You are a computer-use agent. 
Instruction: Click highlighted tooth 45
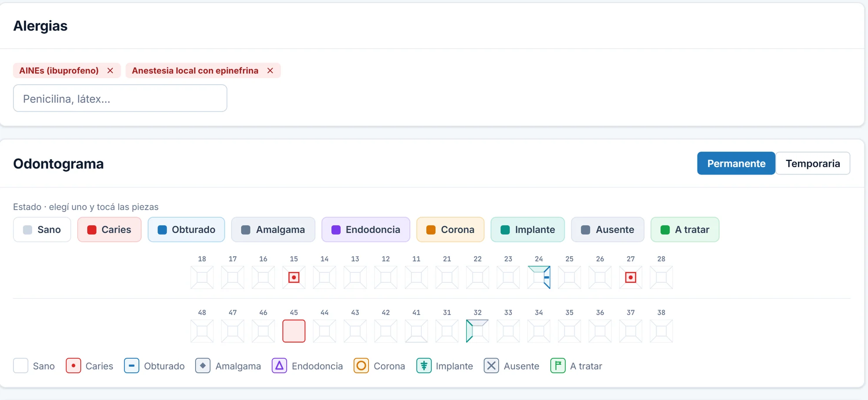pyautogui.click(x=294, y=331)
